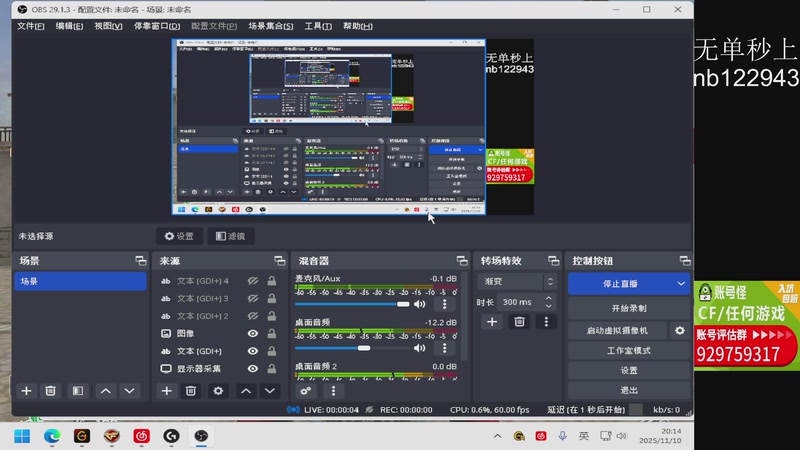Increase transition duration with up arrow

(548, 298)
